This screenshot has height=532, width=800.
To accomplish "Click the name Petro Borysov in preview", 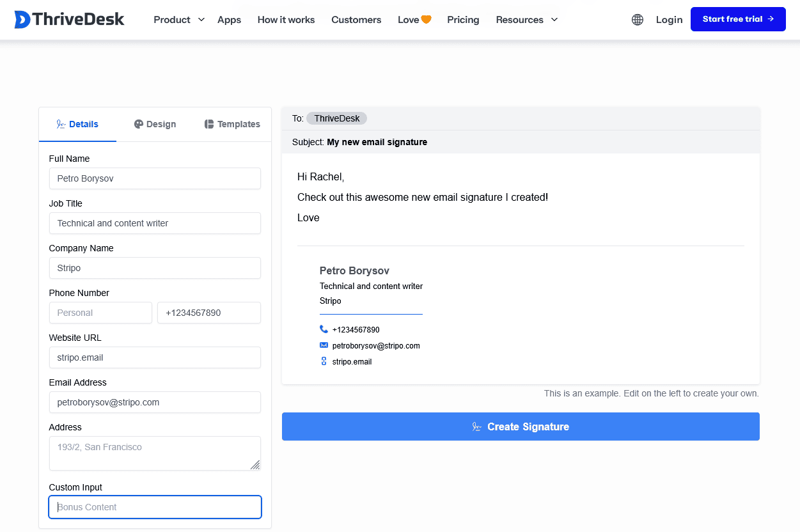I will [x=354, y=270].
